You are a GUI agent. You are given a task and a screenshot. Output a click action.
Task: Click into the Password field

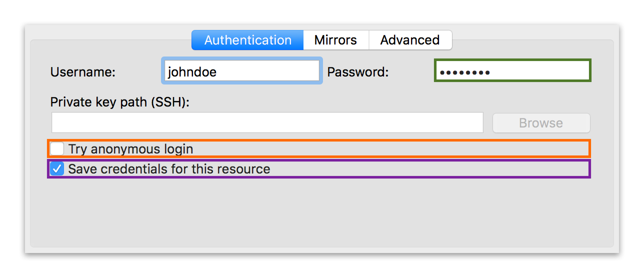[512, 72]
